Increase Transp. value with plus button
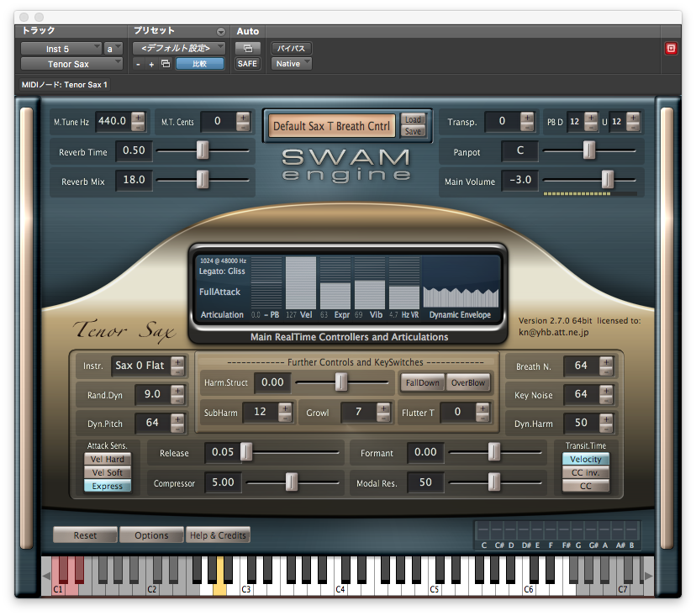Screen dimensions: 696x616 point(527,118)
